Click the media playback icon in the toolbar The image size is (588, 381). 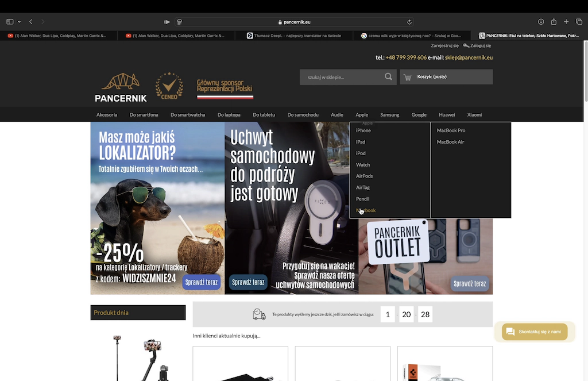167,22
